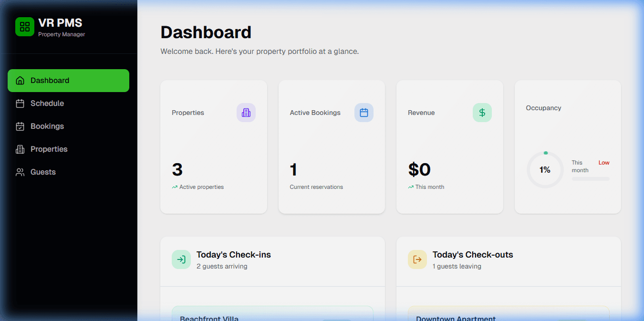The height and width of the screenshot is (321, 644).
Task: Click the blue Active Bookings calendar icon
Action: (364, 113)
